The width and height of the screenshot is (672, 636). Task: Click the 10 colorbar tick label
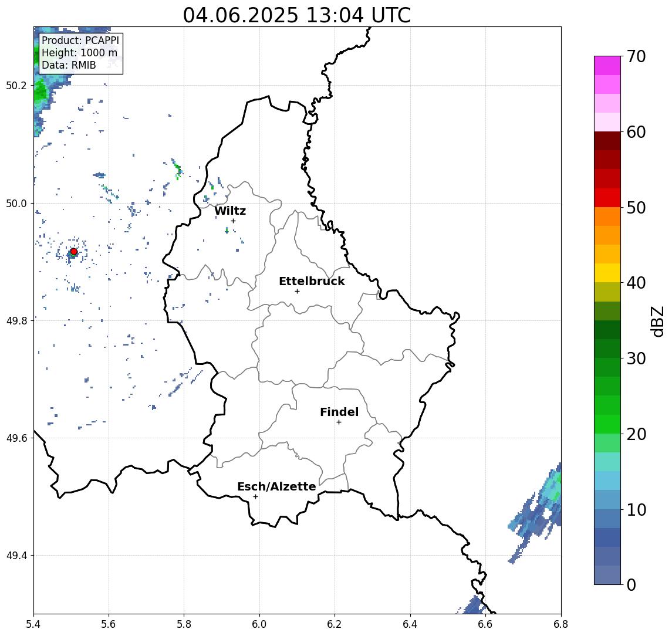click(636, 510)
